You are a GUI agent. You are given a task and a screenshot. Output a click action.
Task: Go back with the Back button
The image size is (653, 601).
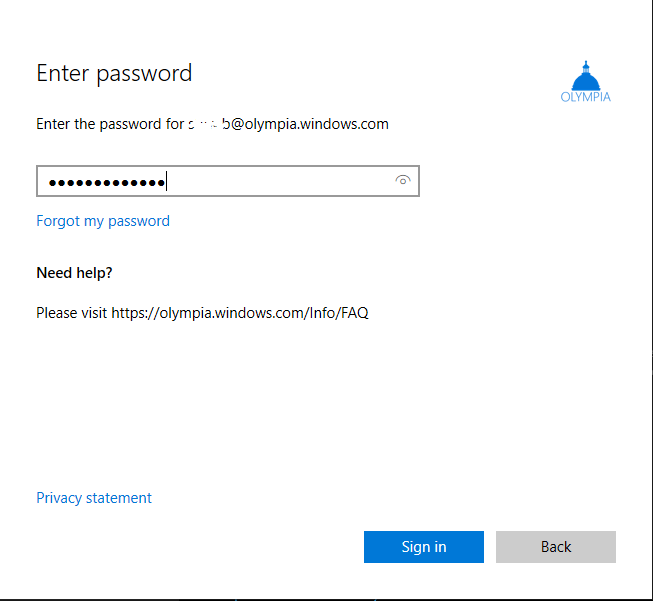[555, 547]
